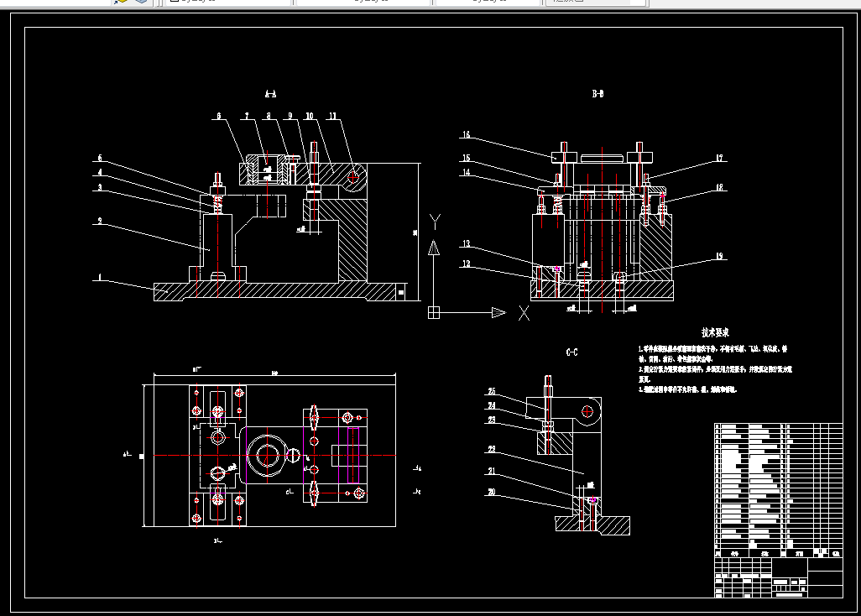The height and width of the screenshot is (616, 861).
Task: Select the hatched base in C-C view
Action: point(592,525)
